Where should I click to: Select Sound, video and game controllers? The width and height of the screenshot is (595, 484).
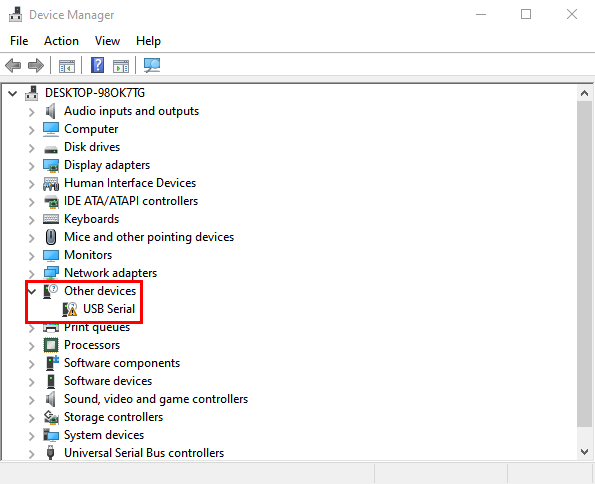click(156, 399)
